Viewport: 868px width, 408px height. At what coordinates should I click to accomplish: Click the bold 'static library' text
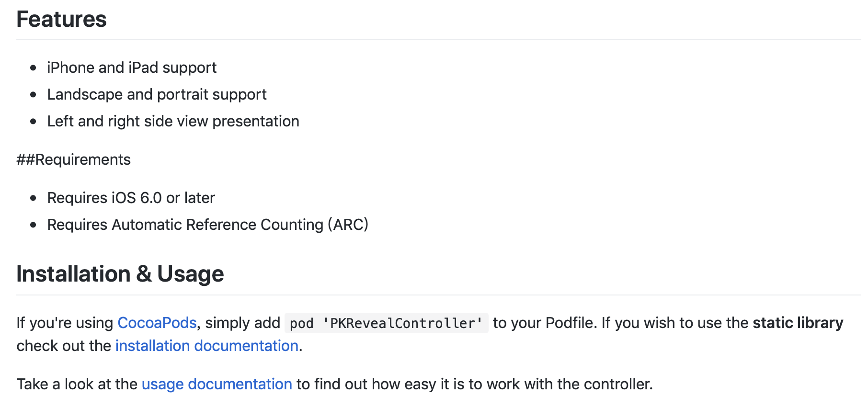[798, 323]
